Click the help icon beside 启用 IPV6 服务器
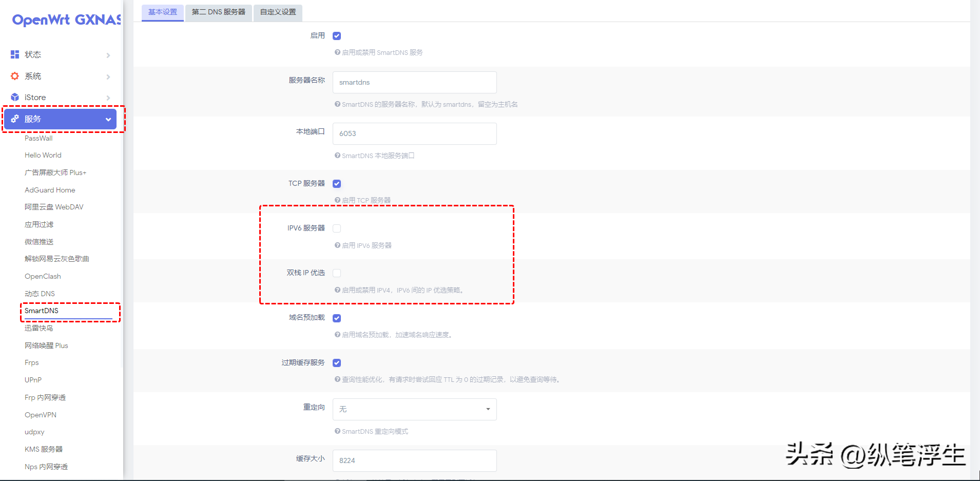This screenshot has height=481, width=980. (337, 245)
